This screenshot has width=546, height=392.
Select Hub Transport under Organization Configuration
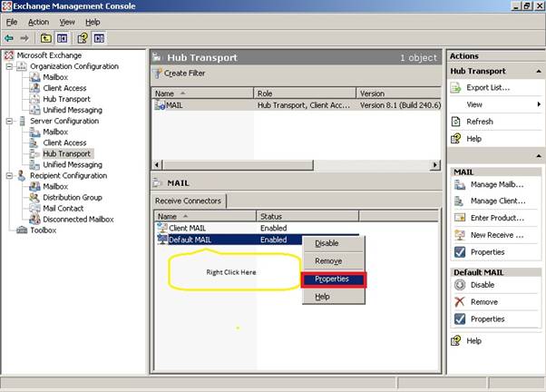coord(66,99)
